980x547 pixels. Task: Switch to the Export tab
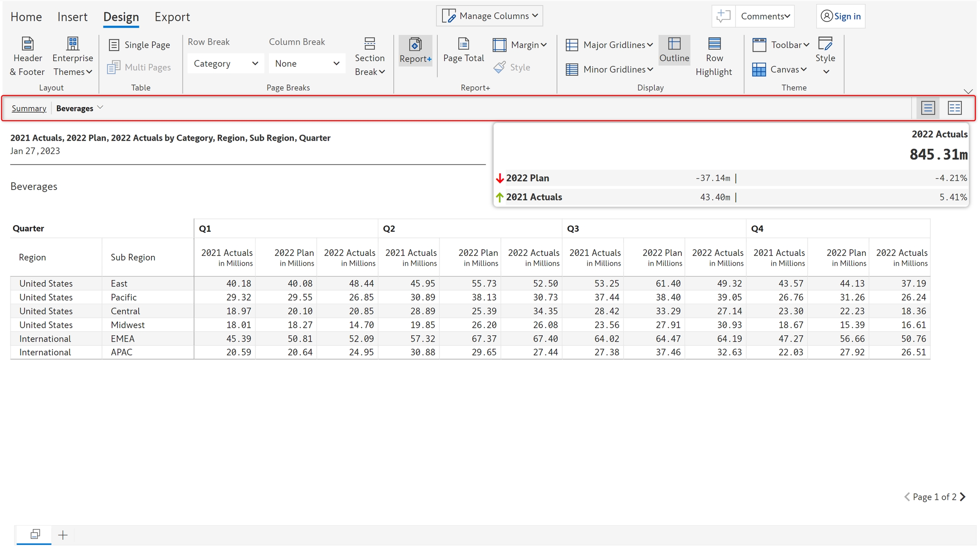point(172,17)
